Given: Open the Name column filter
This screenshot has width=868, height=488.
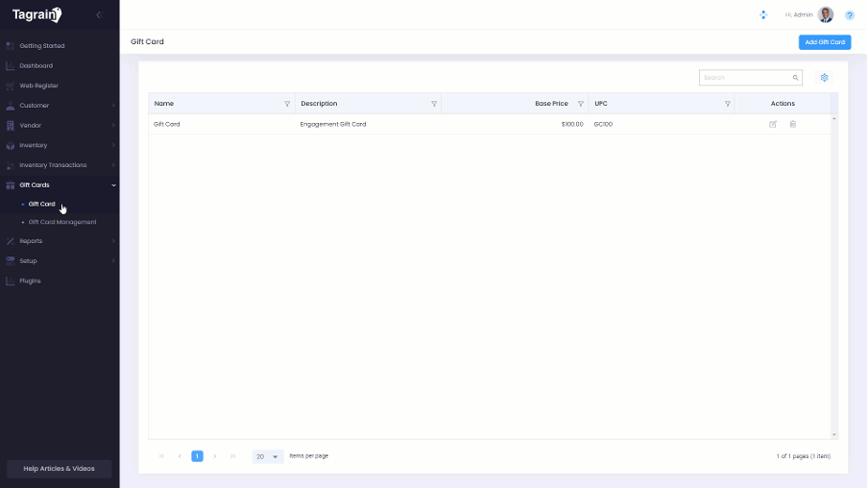Looking at the screenshot, I should 287,104.
